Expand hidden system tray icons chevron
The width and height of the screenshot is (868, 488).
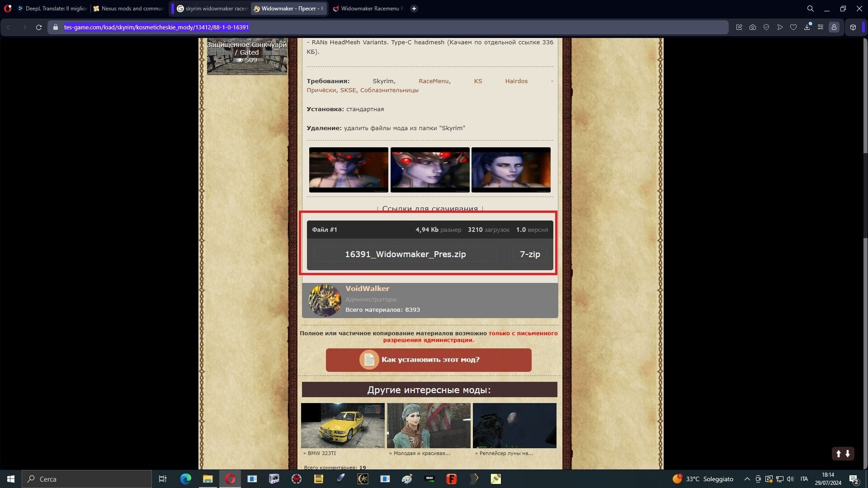coord(747,479)
